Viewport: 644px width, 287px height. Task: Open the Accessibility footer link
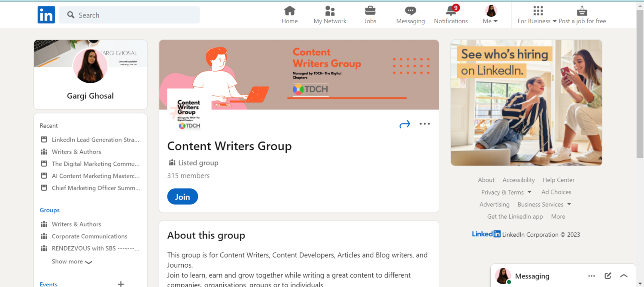[x=519, y=180]
